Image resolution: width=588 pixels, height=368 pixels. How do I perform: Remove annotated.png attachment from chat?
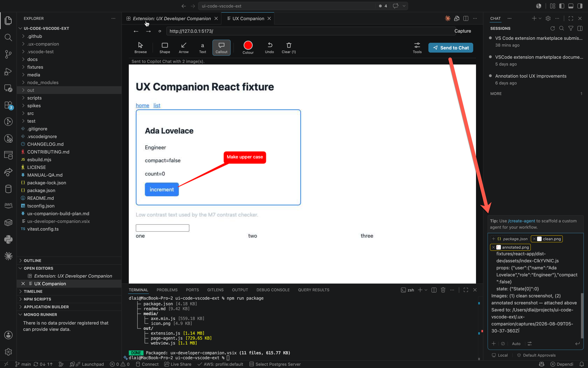[493, 247]
